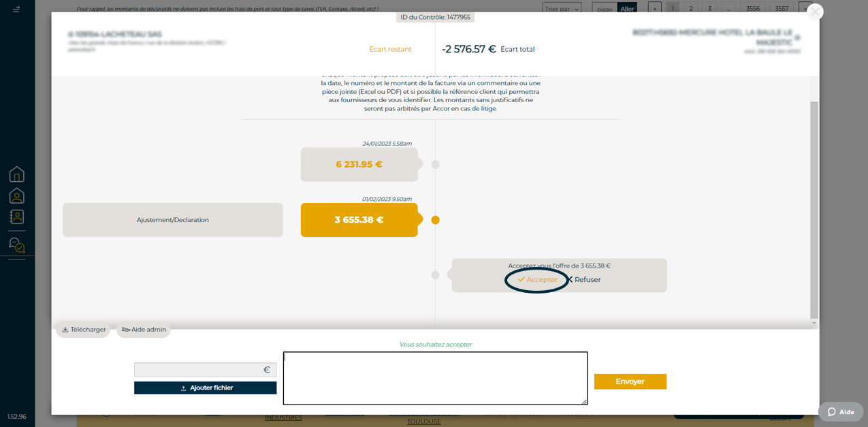Go to the home icon in sidebar
The image size is (868, 427).
(x=17, y=174)
